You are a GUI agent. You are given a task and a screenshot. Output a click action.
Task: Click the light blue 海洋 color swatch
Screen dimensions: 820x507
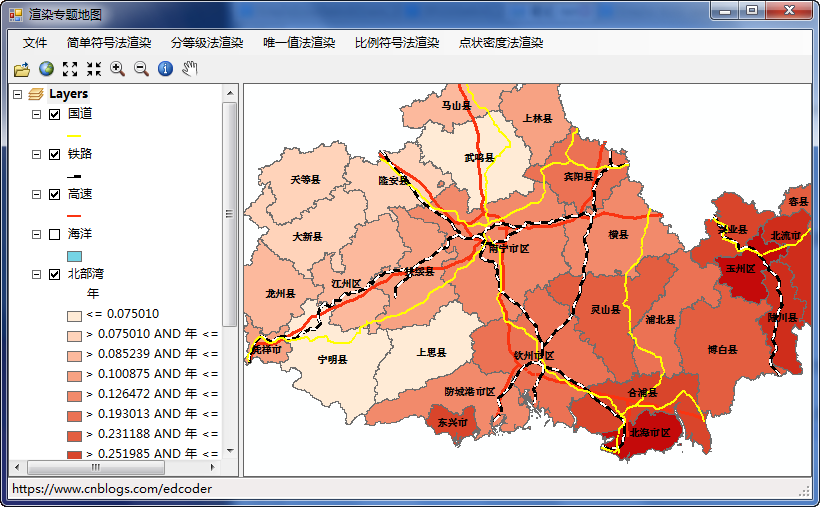(75, 256)
